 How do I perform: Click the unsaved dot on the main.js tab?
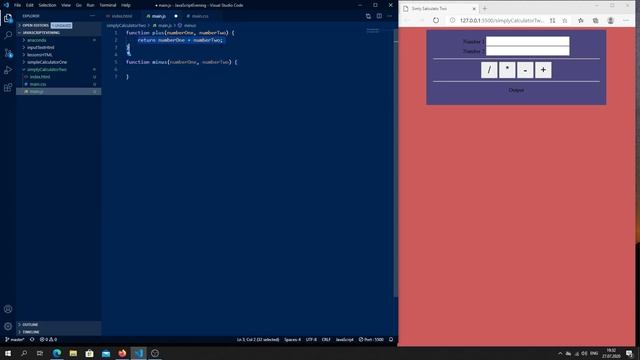click(176, 16)
